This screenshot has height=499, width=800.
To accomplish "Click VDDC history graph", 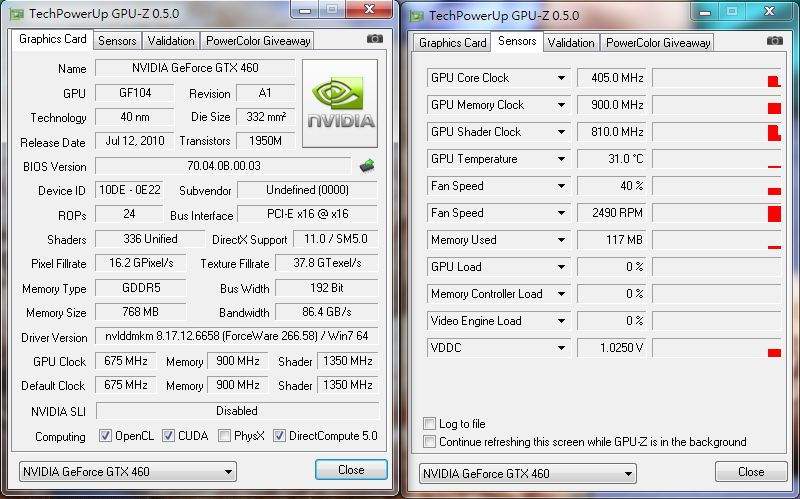I will click(717, 348).
